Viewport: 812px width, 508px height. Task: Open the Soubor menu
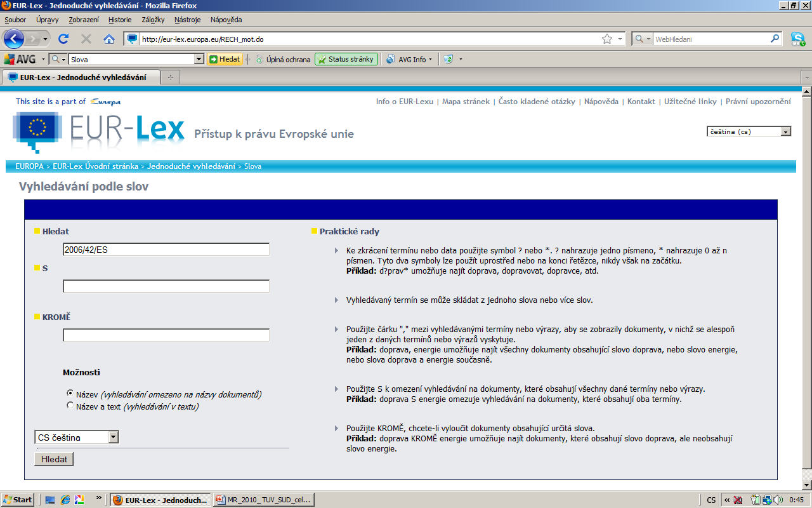click(15, 20)
